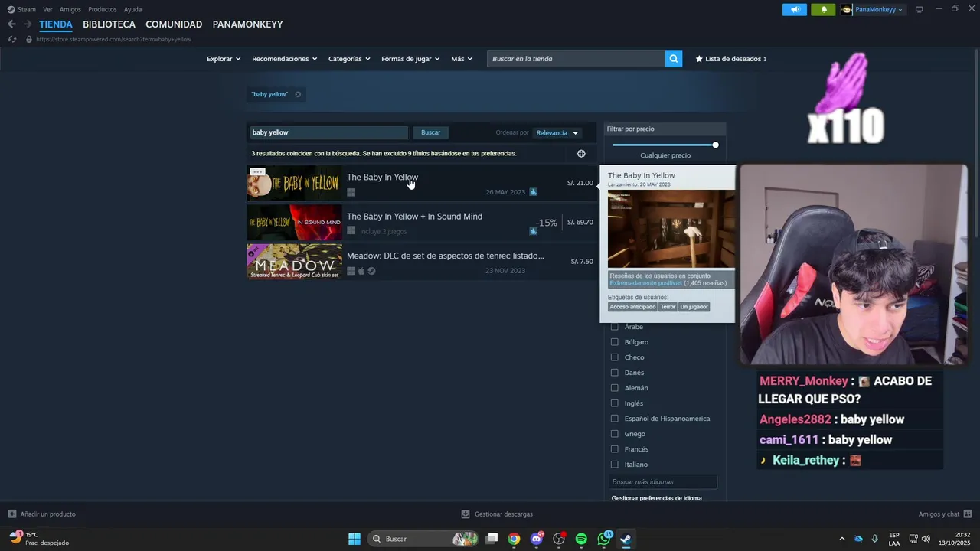Open Baby In Yellow + In Sound Mind bundle
Viewport: 980px width, 551px height.
(x=422, y=223)
